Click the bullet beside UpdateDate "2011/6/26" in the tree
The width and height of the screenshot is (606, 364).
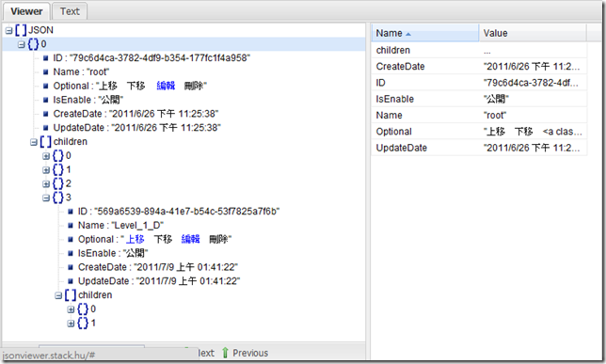[45, 128]
